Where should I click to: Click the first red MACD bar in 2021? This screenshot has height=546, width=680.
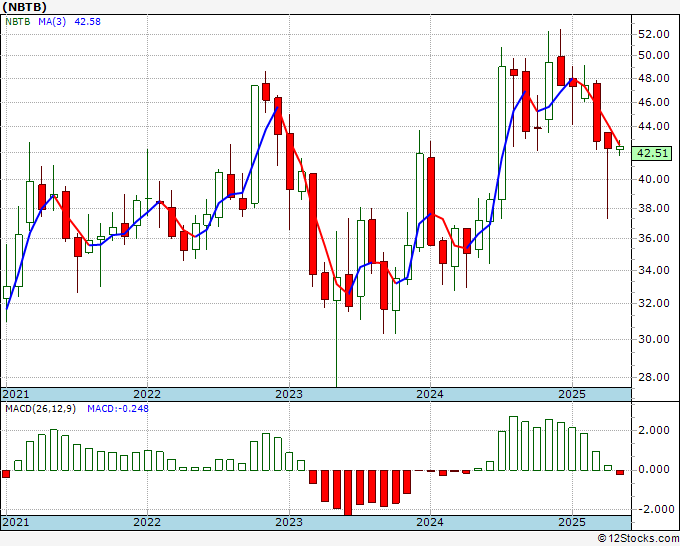coord(6,474)
